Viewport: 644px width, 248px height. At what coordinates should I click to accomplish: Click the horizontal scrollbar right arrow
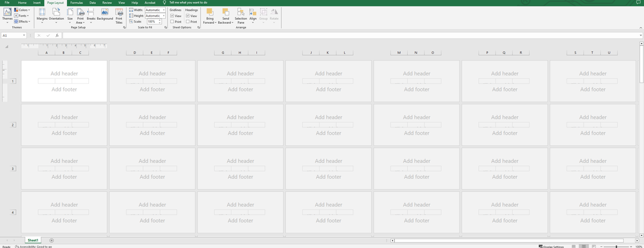pos(638,240)
